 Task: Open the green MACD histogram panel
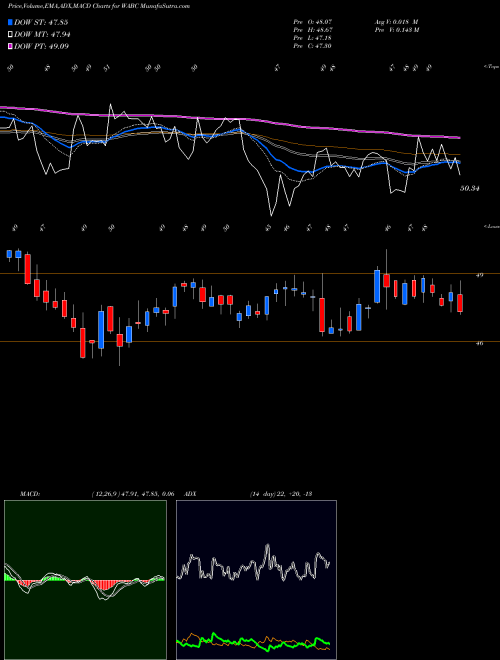coord(85,580)
